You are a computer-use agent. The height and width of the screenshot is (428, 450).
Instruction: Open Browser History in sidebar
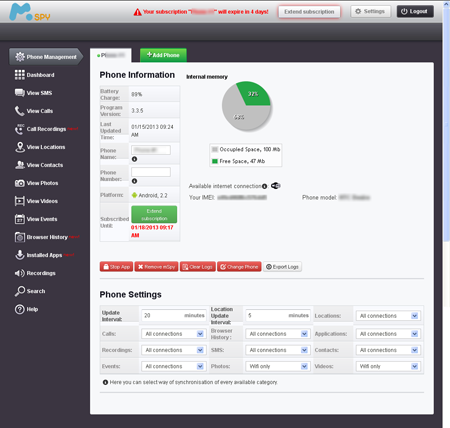(47, 237)
